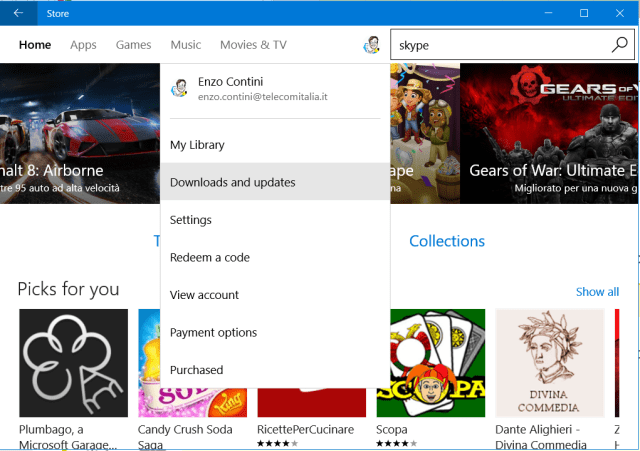Open the Gears of War: Ultimate Edition banner
640x451 pixels.
tap(549, 133)
